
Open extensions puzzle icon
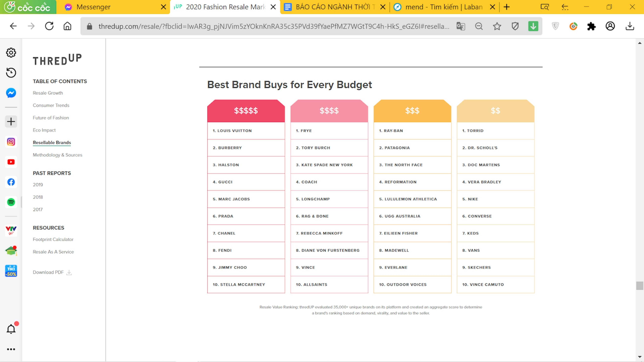pyautogui.click(x=592, y=26)
